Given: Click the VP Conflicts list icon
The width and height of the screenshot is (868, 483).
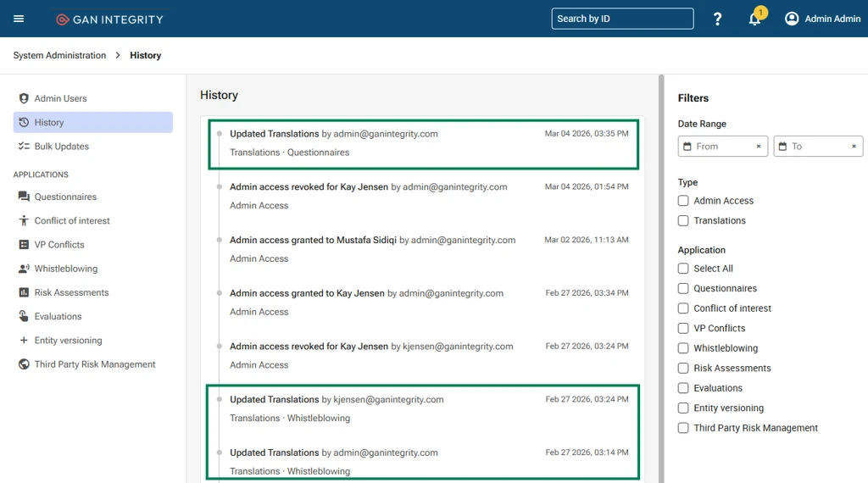Looking at the screenshot, I should (24, 245).
